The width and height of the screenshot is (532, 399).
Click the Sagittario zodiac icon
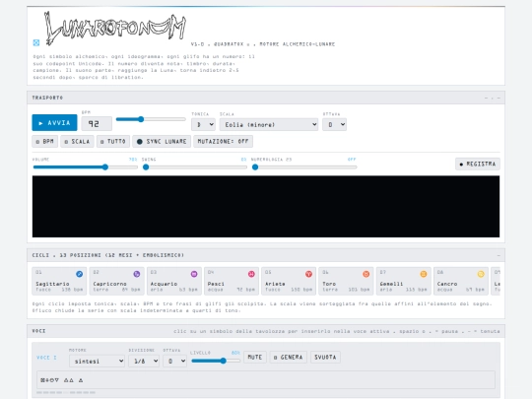[80, 274]
